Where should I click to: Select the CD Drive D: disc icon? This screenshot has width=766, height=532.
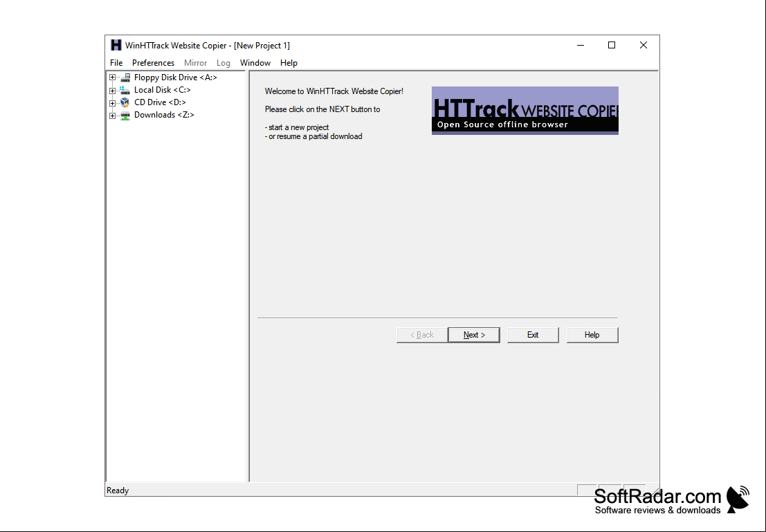pos(125,102)
